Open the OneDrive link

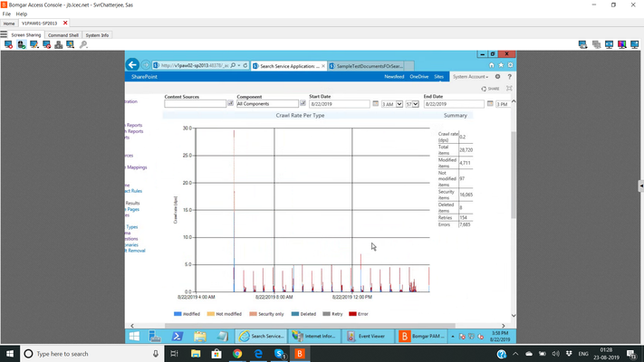coord(419,77)
